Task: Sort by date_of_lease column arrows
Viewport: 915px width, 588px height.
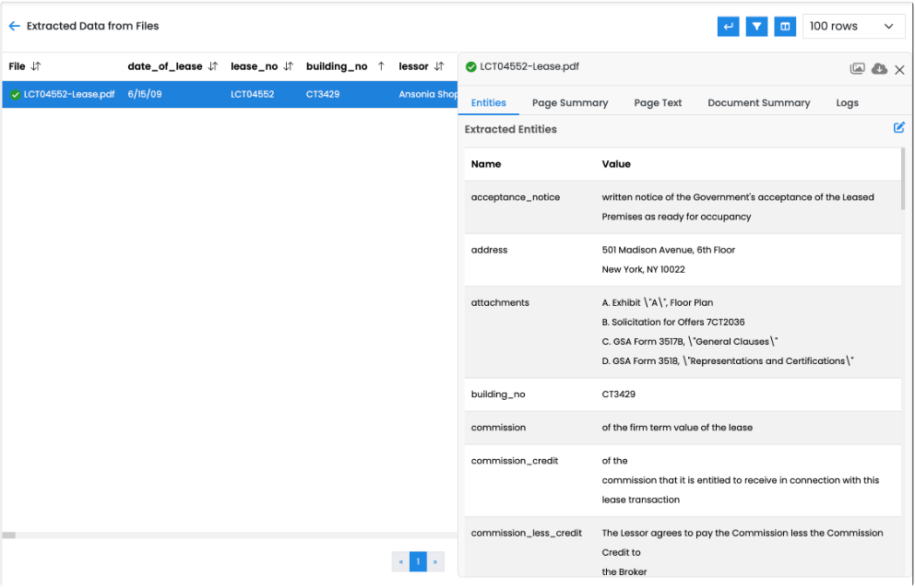Action: click(213, 66)
